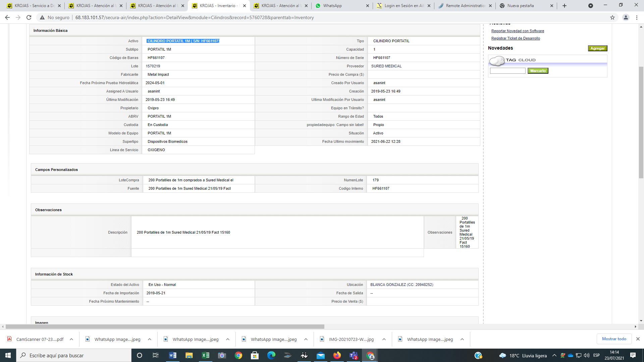Click the No seguro security warning icon
This screenshot has height=362, width=644.
tap(42, 17)
